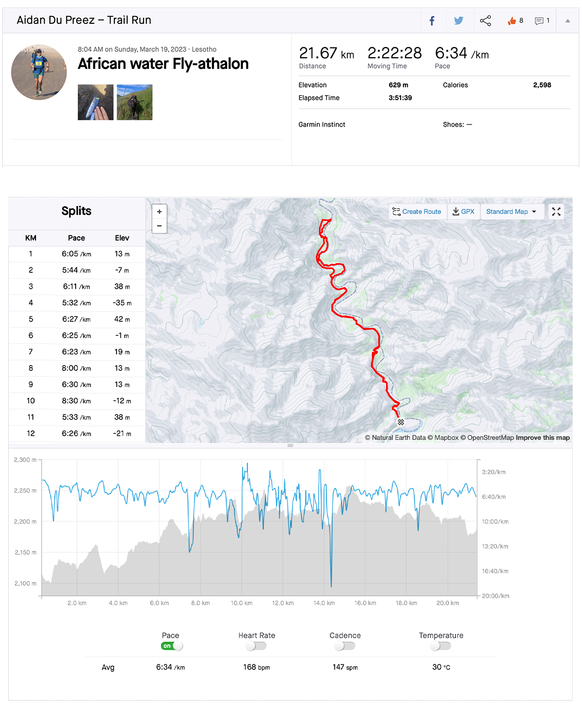Screen dimensions: 582x728
Task: Select kilometer 8 split row
Action: click(x=77, y=368)
